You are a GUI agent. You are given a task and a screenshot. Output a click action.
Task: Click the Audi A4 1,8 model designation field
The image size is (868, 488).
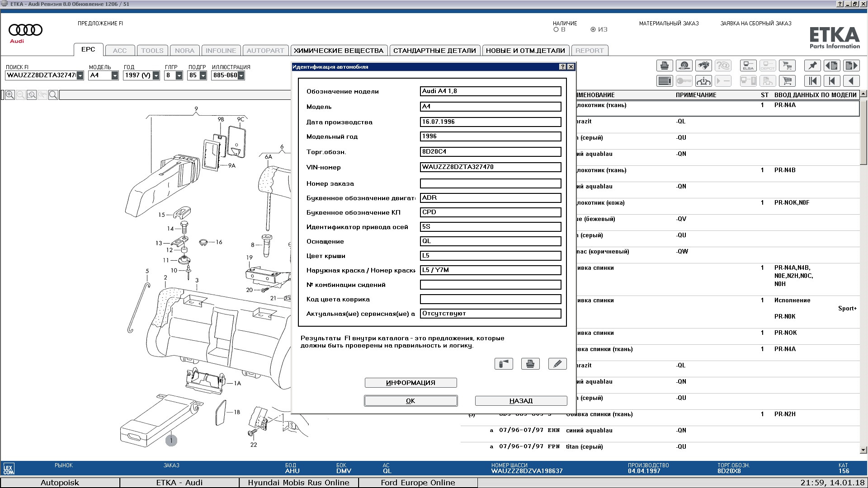click(x=491, y=91)
